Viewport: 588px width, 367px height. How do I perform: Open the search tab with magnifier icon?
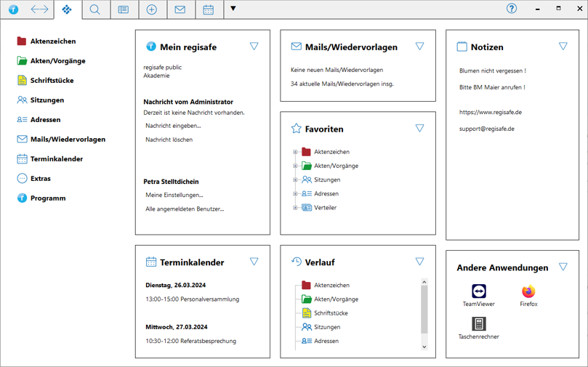[95, 9]
